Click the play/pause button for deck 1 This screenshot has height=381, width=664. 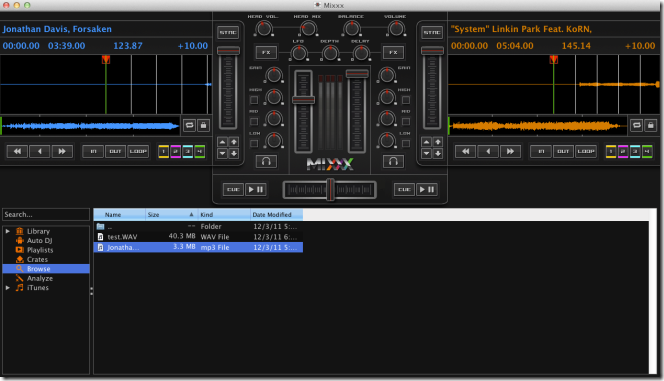(255, 189)
